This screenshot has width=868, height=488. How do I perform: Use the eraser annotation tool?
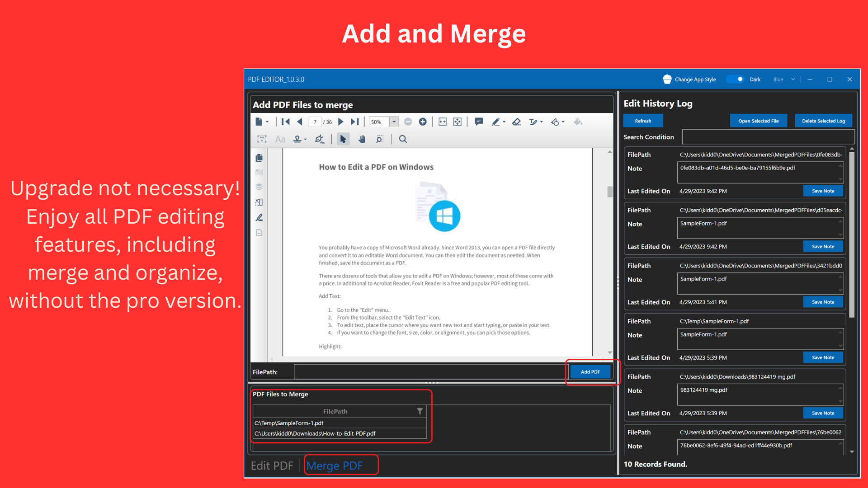pyautogui.click(x=516, y=121)
